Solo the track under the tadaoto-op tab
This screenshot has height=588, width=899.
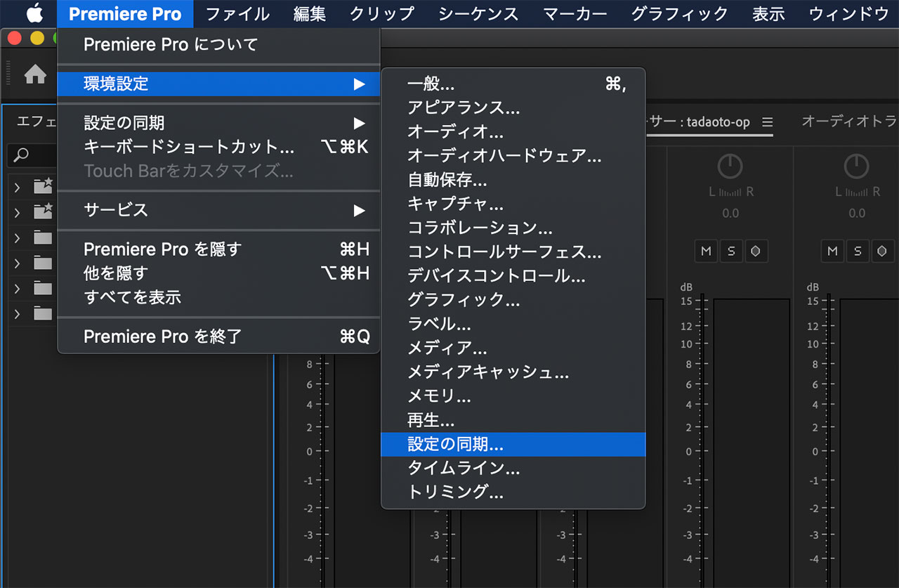730,251
